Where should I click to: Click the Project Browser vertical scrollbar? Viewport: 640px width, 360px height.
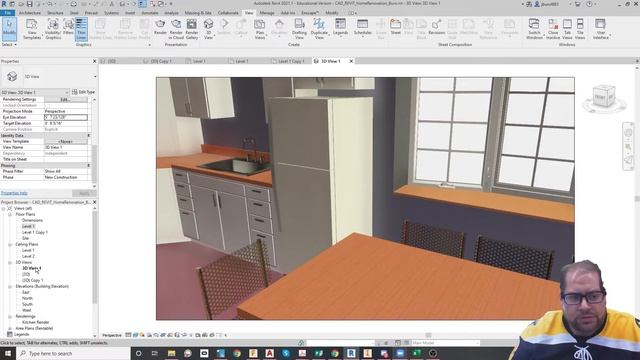coord(95,259)
